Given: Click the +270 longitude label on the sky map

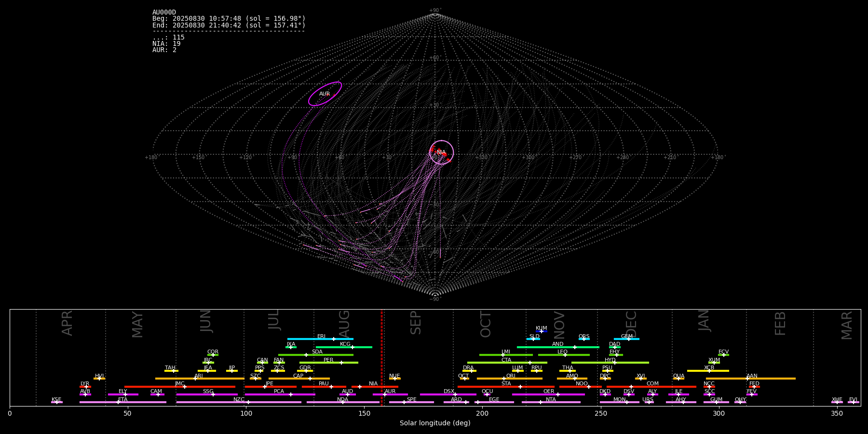Looking at the screenshot, I should click(x=575, y=158).
